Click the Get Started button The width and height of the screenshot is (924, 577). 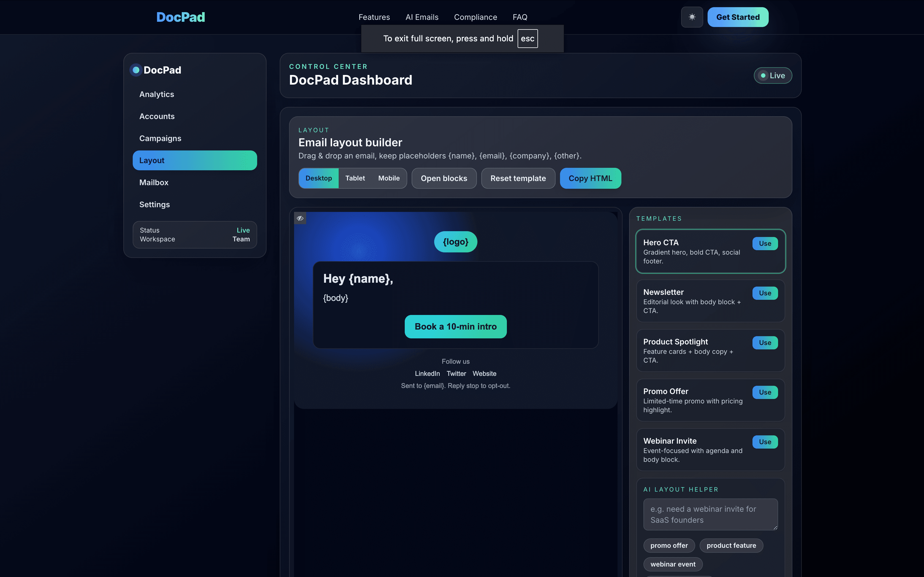738,17
